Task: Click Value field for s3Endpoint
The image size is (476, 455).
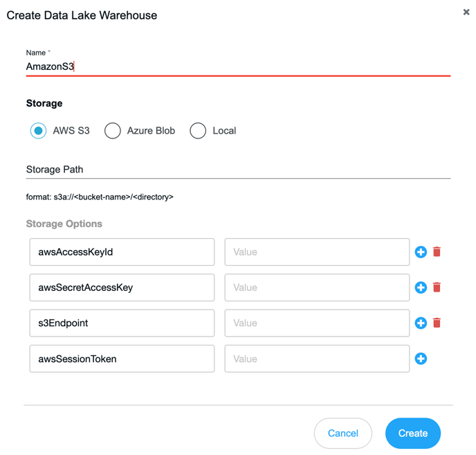Action: click(317, 323)
